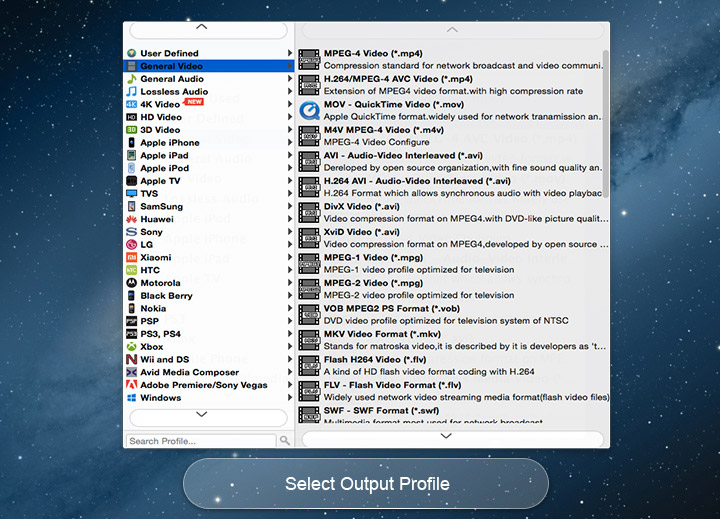
Task: Click the Apple iPhone device icon
Action: [132, 142]
